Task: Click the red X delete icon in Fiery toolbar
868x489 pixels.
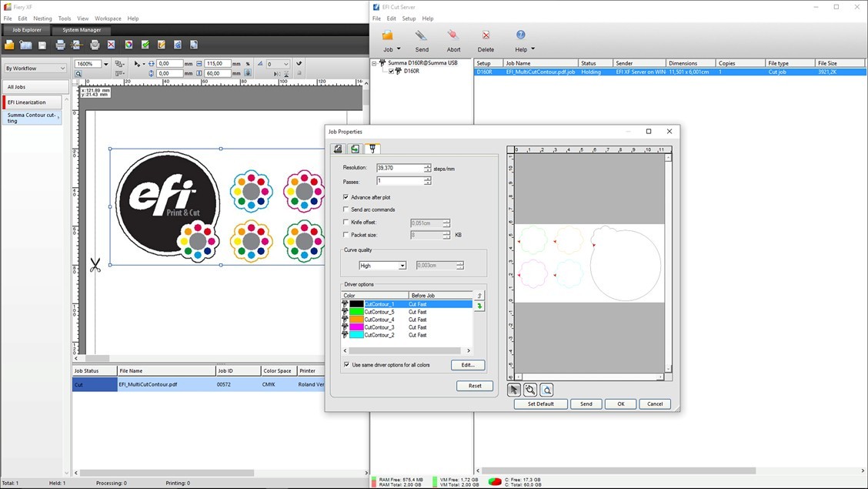Action: 111,45
